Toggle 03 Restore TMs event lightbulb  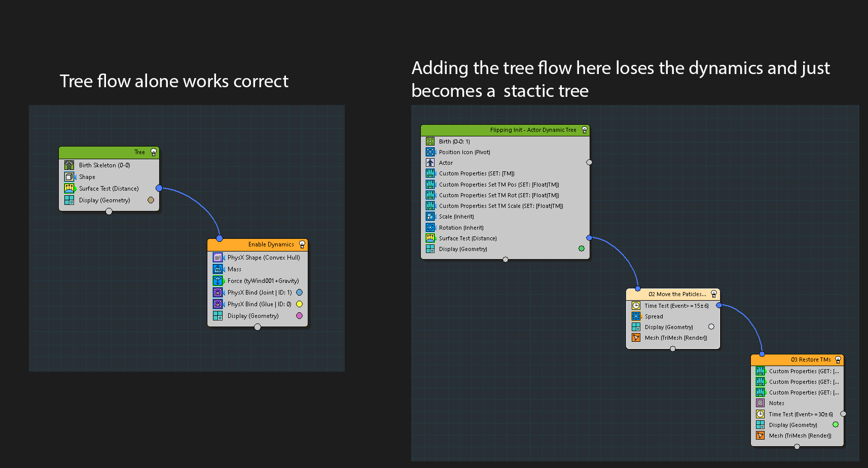[838, 359]
